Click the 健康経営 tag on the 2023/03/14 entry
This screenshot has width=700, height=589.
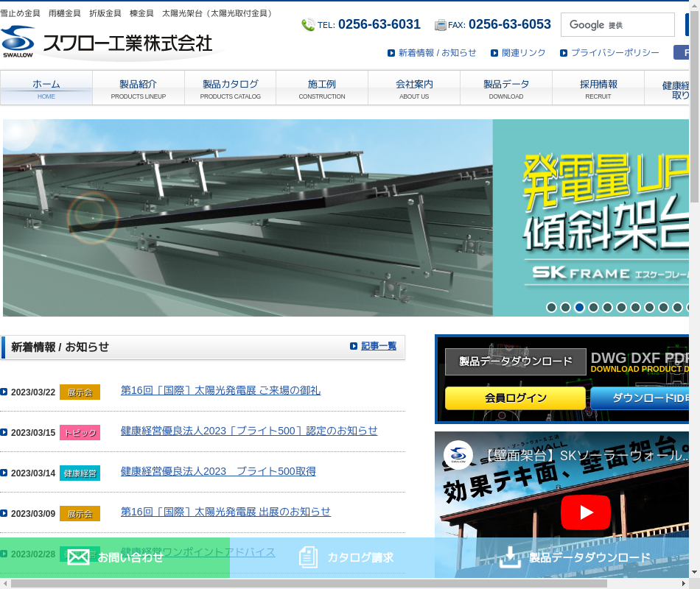[x=80, y=473]
